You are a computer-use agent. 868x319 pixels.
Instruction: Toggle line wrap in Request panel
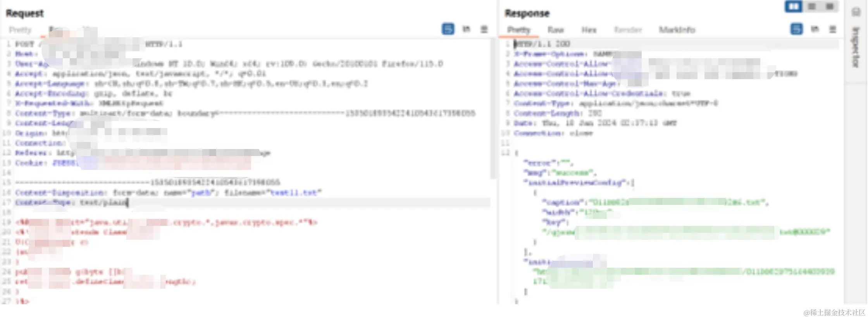(448, 29)
